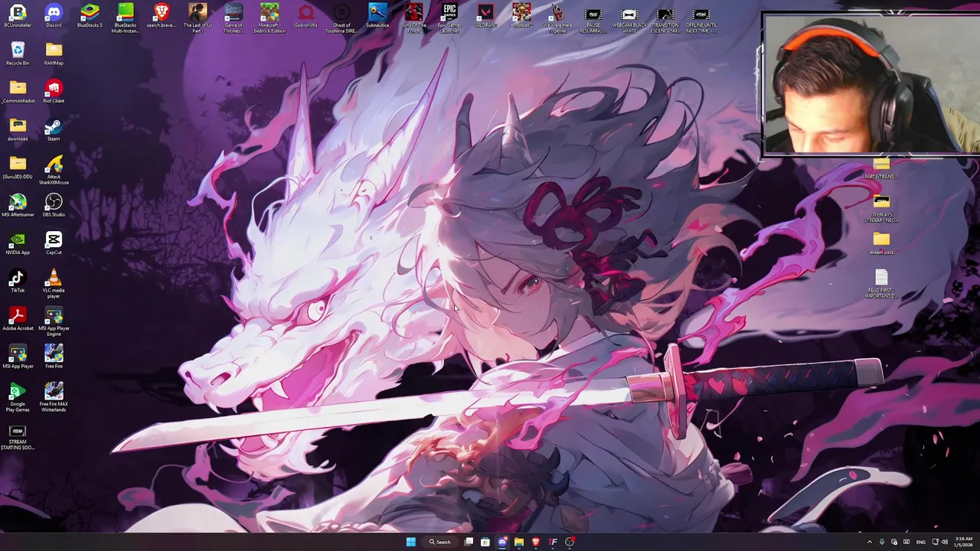Select the [Guru3D]-DDU folder
The height and width of the screenshot is (551, 980).
coord(18,167)
